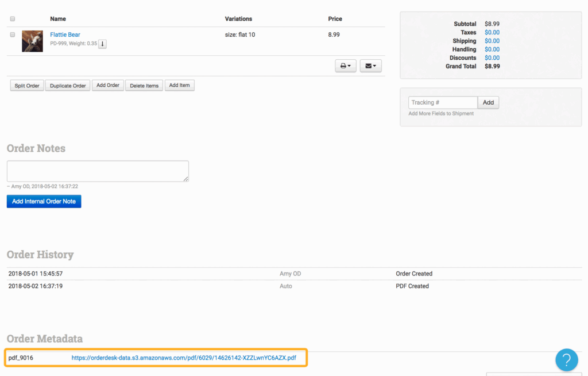This screenshot has height=376, width=588.
Task: Click the Flattie Bear product thumbnail
Action: 32,41
